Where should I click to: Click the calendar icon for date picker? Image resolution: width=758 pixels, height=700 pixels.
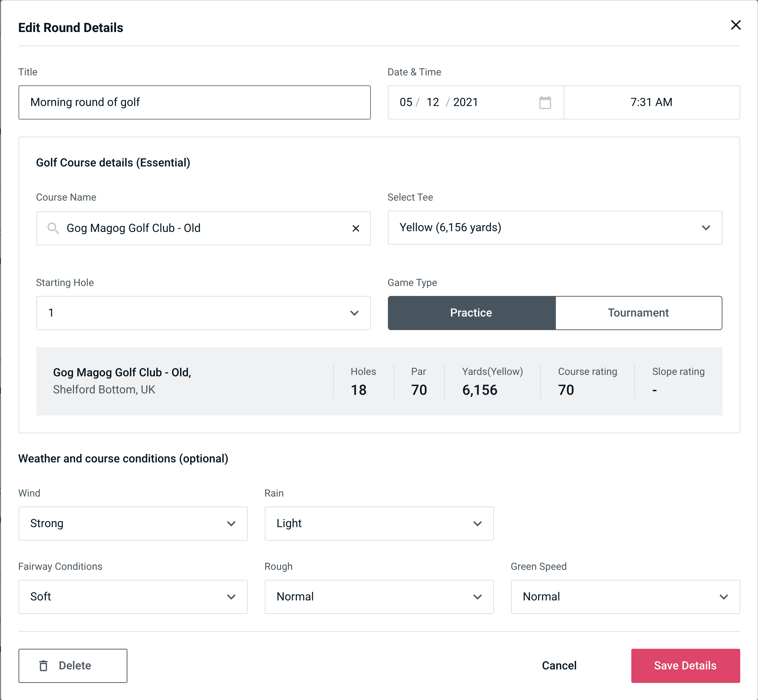tap(544, 102)
